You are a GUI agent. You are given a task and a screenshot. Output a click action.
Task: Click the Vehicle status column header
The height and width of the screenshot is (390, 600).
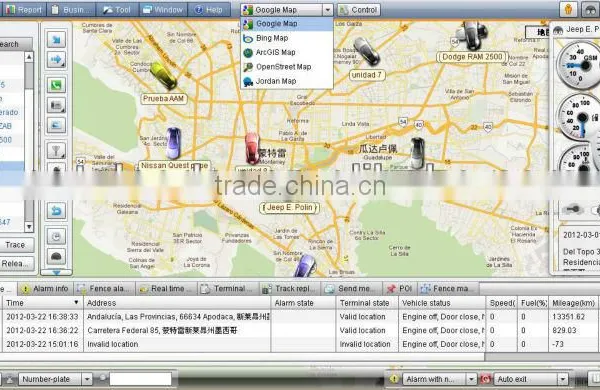[442, 303]
